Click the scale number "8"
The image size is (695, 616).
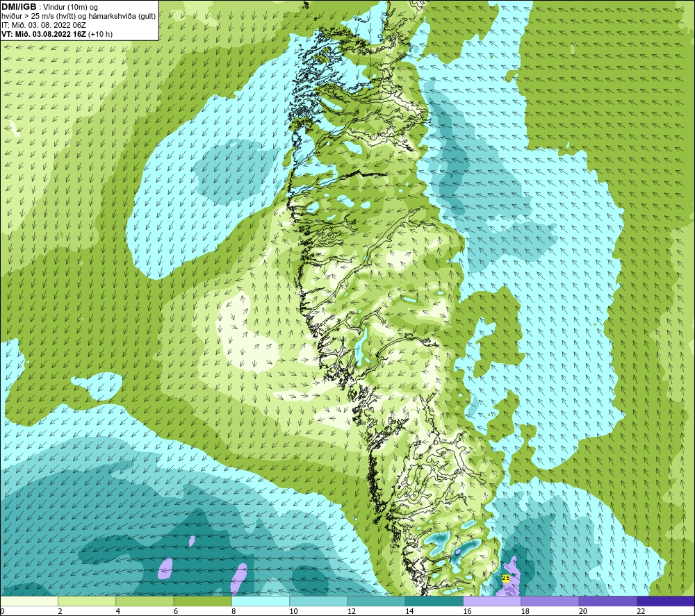coord(234,611)
